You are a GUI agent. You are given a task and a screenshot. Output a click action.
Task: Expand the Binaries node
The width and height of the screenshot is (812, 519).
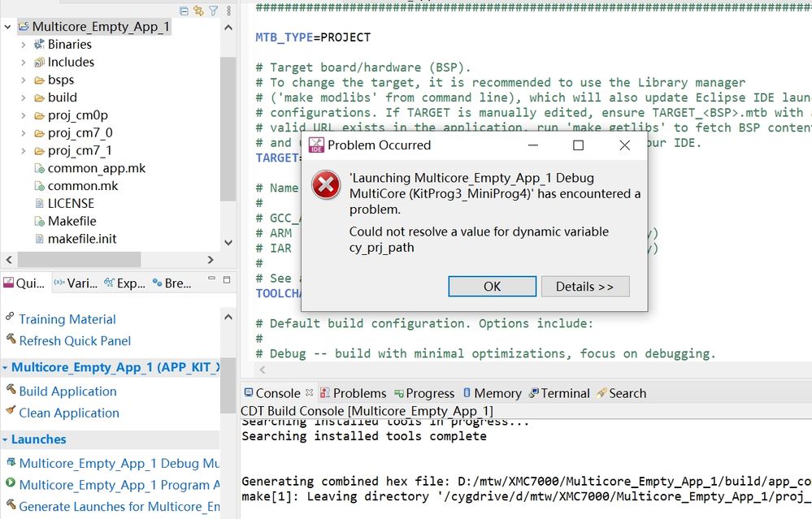24,45
